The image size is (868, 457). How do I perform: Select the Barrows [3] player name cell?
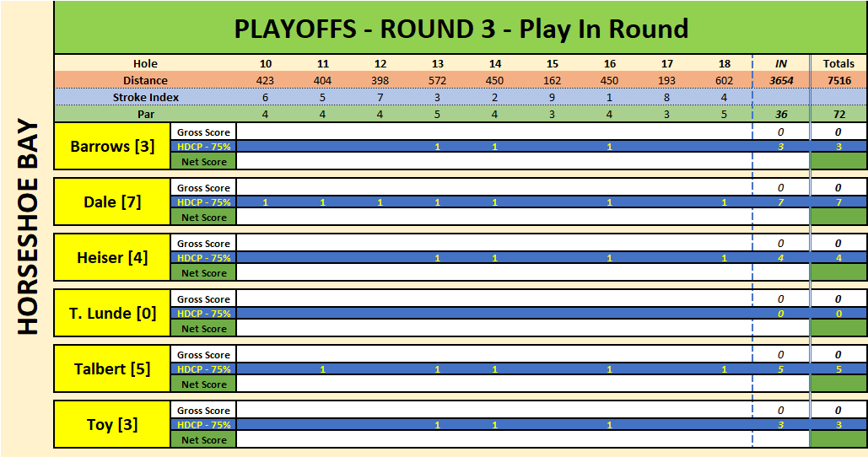112,147
